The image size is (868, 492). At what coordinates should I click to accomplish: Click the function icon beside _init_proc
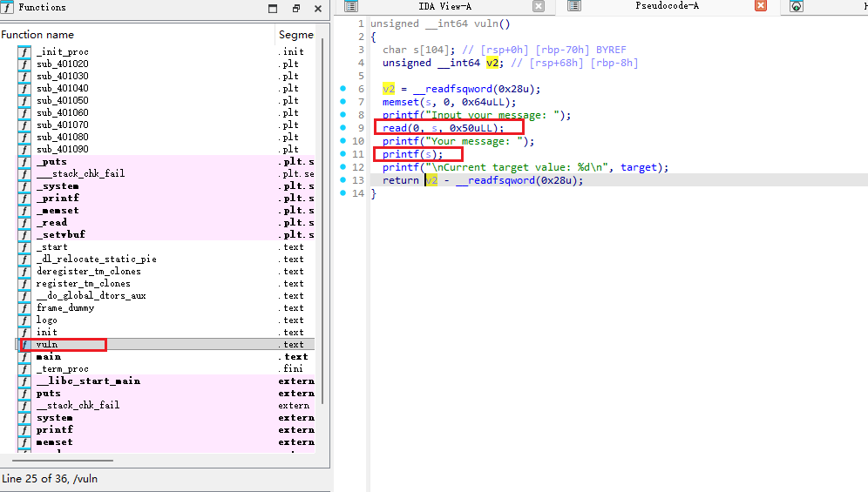[x=24, y=52]
